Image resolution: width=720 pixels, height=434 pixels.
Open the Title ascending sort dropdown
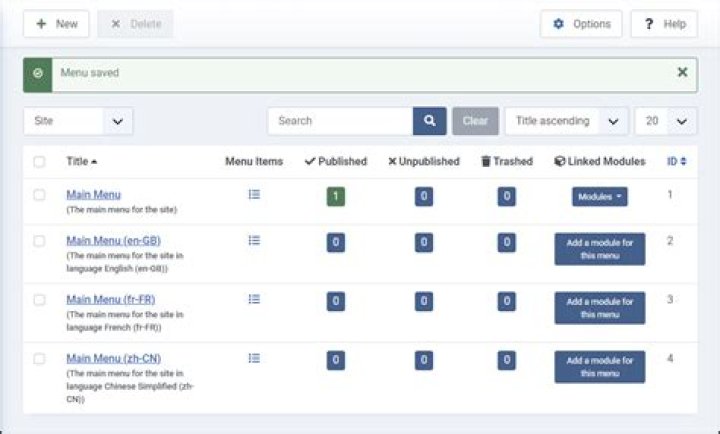pos(566,121)
